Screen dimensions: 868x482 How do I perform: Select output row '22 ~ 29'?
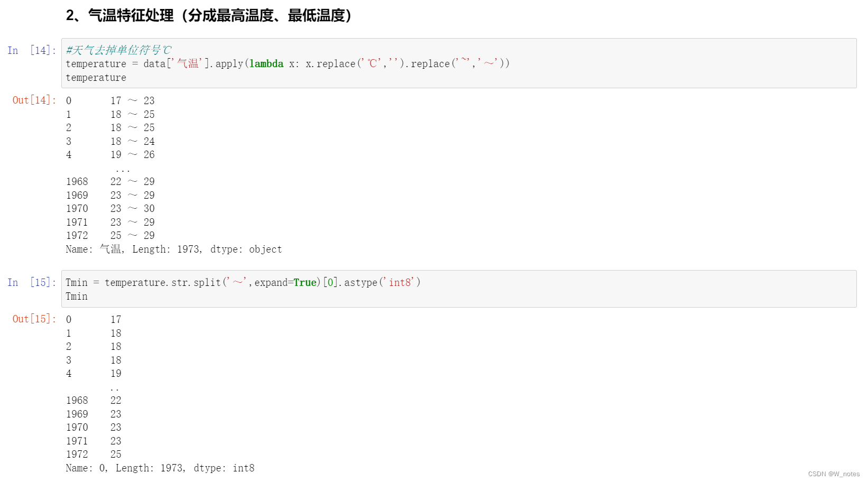[110, 182]
